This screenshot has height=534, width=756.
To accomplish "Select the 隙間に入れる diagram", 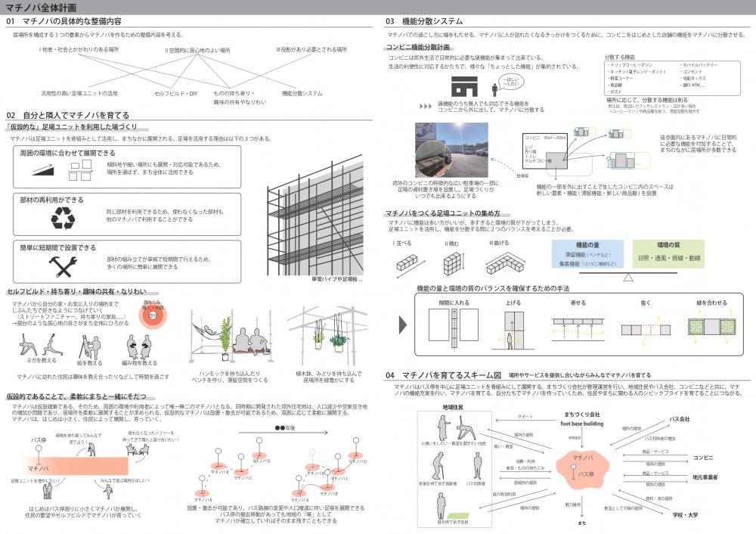I will point(453,327).
